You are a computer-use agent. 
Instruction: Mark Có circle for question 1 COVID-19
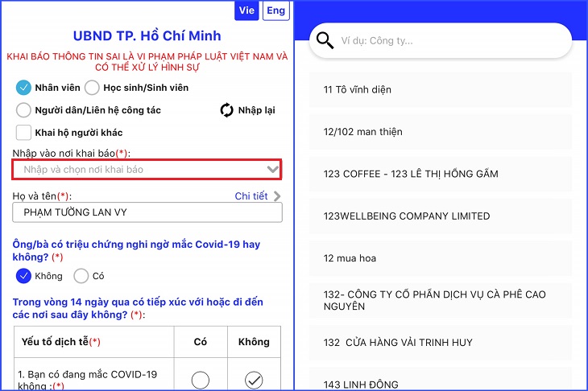pos(201,380)
